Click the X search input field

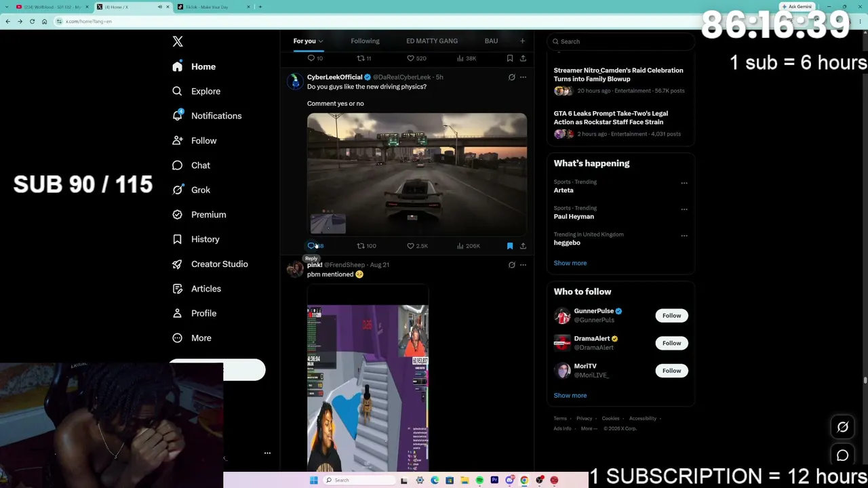tap(620, 41)
